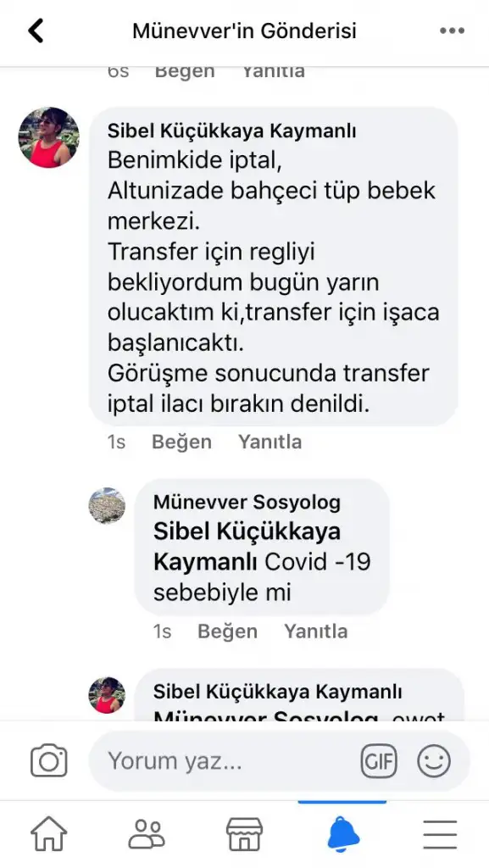489x868 pixels.
Task: Tap the bold Sibel Küçükkaya Kaymanlı mention
Action: tap(247, 547)
